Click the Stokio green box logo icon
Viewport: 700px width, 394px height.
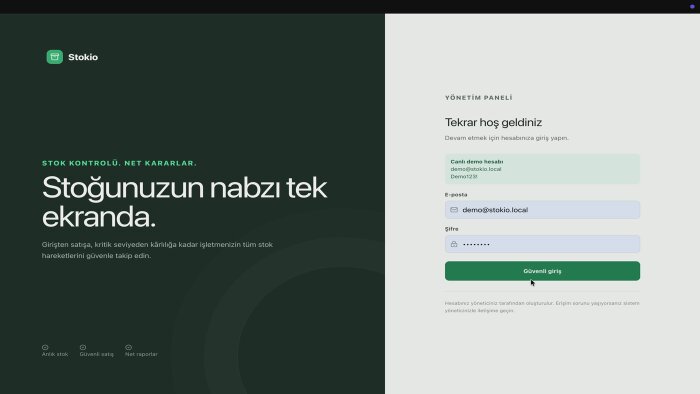pyautogui.click(x=54, y=57)
